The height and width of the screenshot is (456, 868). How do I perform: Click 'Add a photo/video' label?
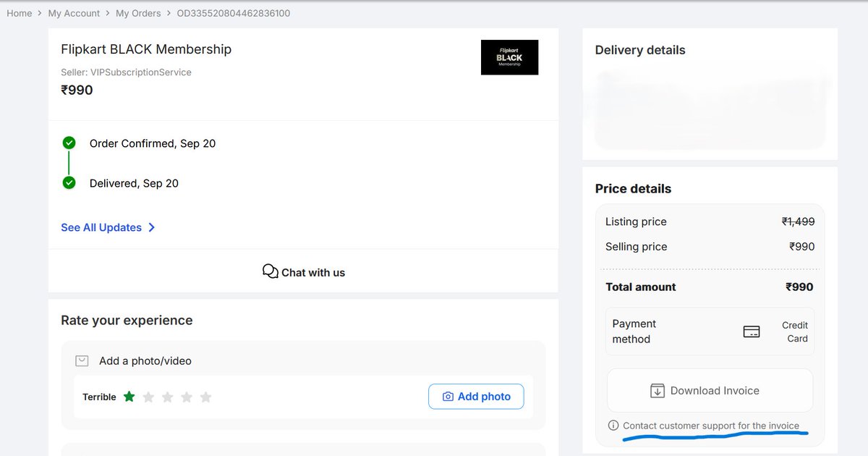[x=145, y=360]
